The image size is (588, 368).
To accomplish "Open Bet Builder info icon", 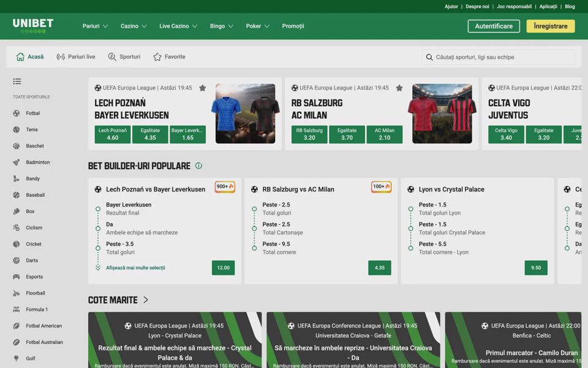I will [198, 166].
